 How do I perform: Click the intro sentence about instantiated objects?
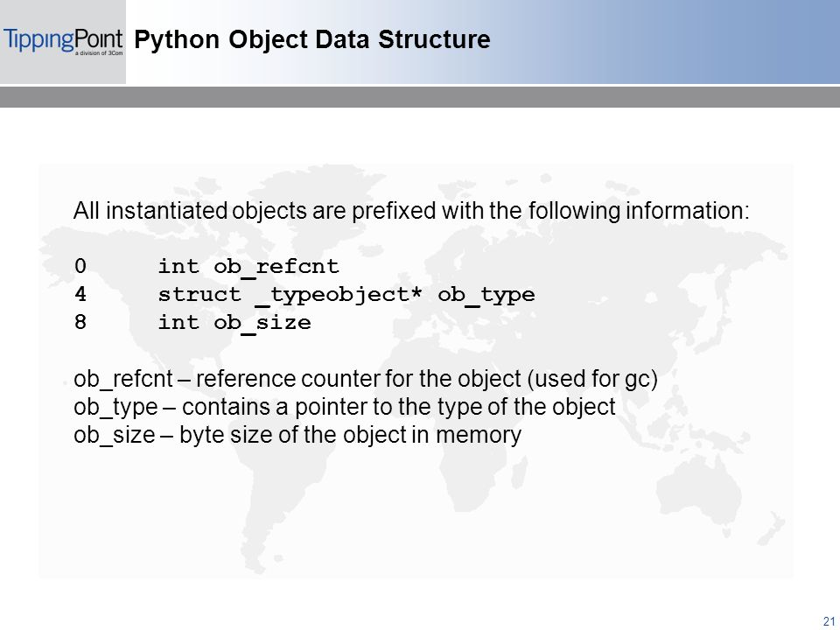pyautogui.click(x=411, y=211)
